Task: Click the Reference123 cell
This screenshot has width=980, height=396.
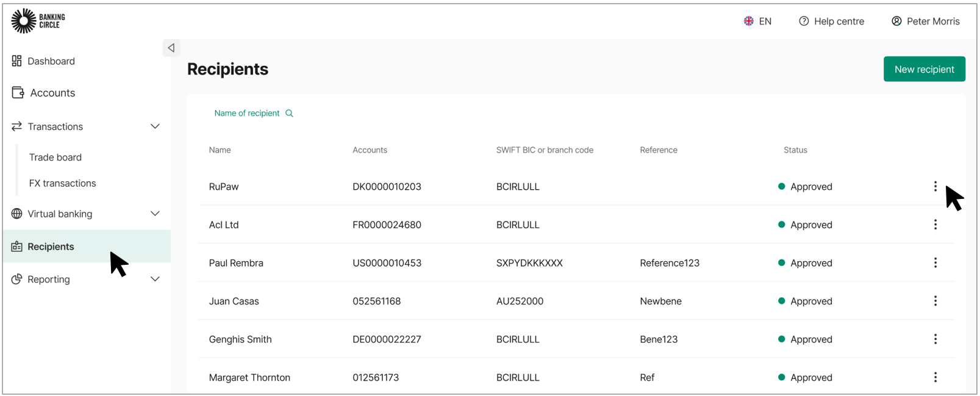Action: pyautogui.click(x=670, y=263)
